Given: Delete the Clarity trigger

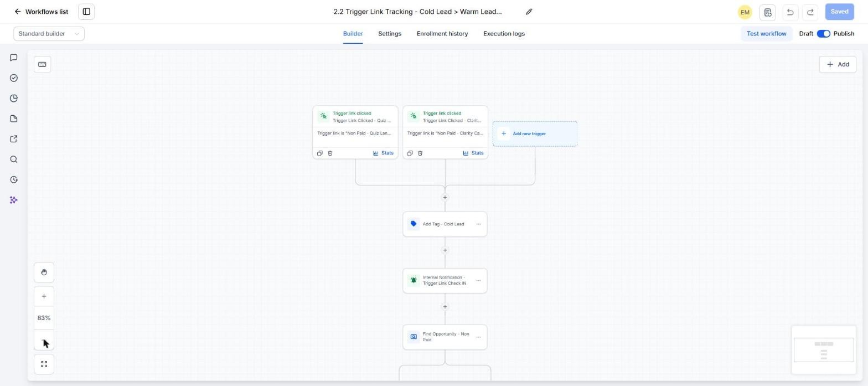Looking at the screenshot, I should pos(420,153).
